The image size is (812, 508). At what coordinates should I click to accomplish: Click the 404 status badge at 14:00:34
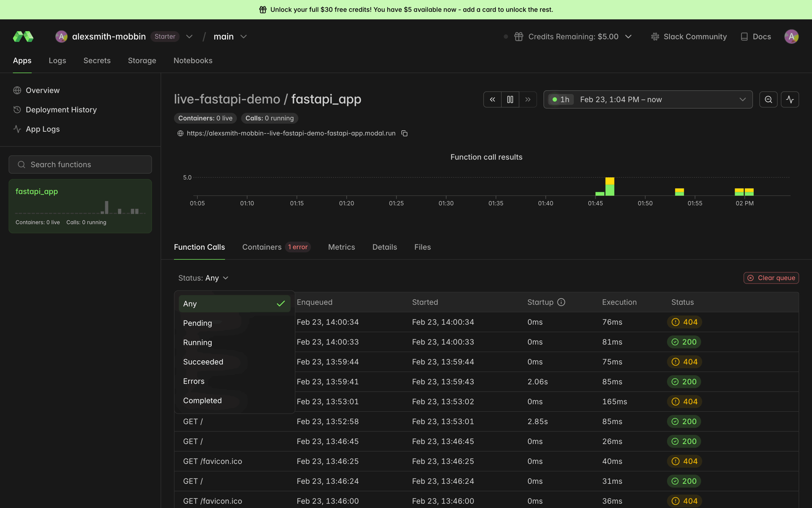click(x=684, y=322)
